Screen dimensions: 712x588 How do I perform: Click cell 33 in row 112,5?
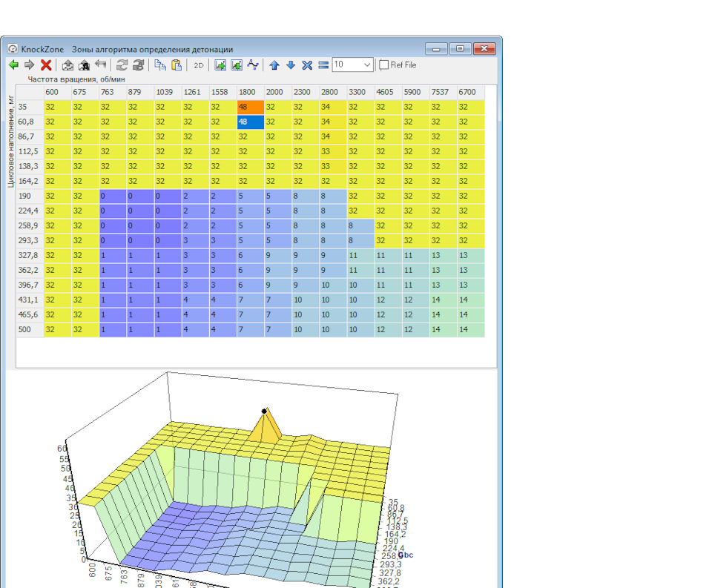333,152
